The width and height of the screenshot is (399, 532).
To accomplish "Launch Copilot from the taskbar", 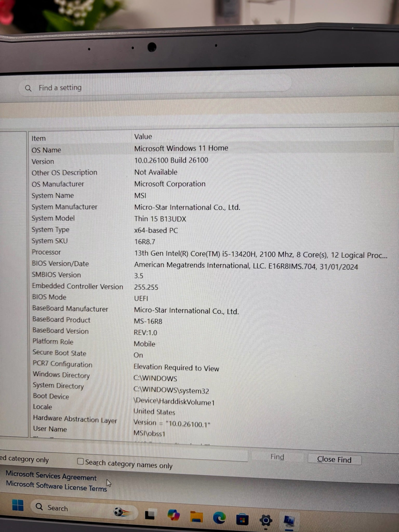I will coord(174,515).
